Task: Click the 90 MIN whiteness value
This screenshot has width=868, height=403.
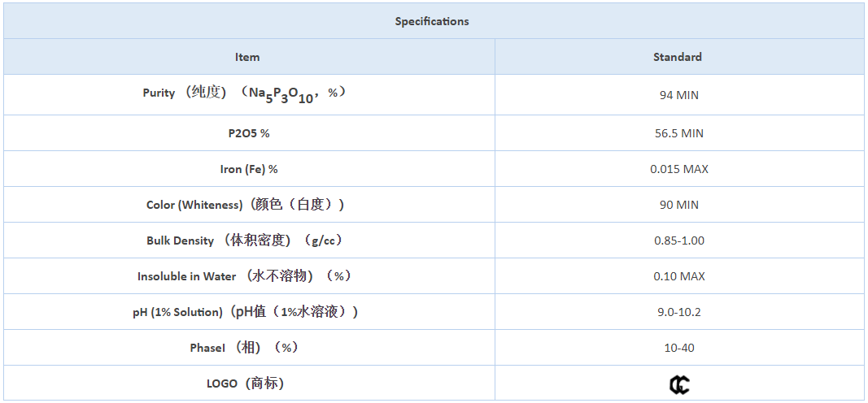Action: pyautogui.click(x=678, y=205)
